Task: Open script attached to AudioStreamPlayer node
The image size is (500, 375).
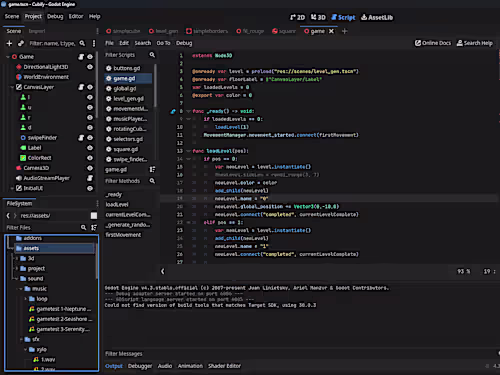Action: pos(90,178)
